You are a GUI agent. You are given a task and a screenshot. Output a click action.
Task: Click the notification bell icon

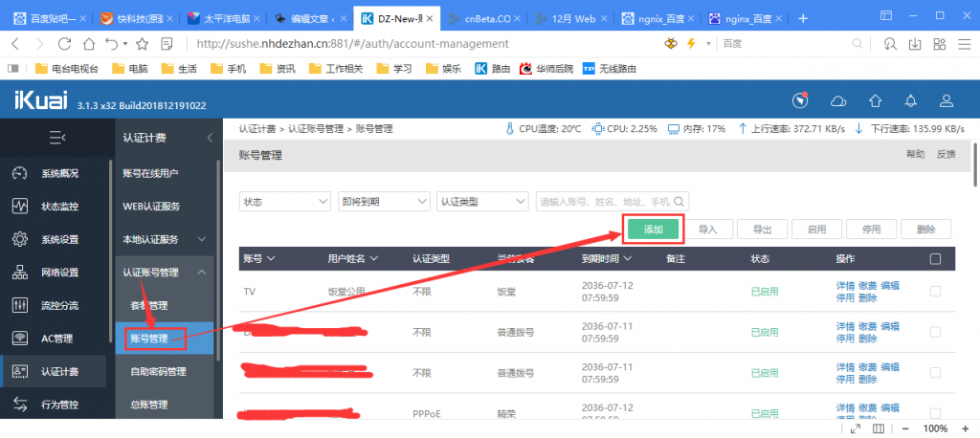pos(910,101)
